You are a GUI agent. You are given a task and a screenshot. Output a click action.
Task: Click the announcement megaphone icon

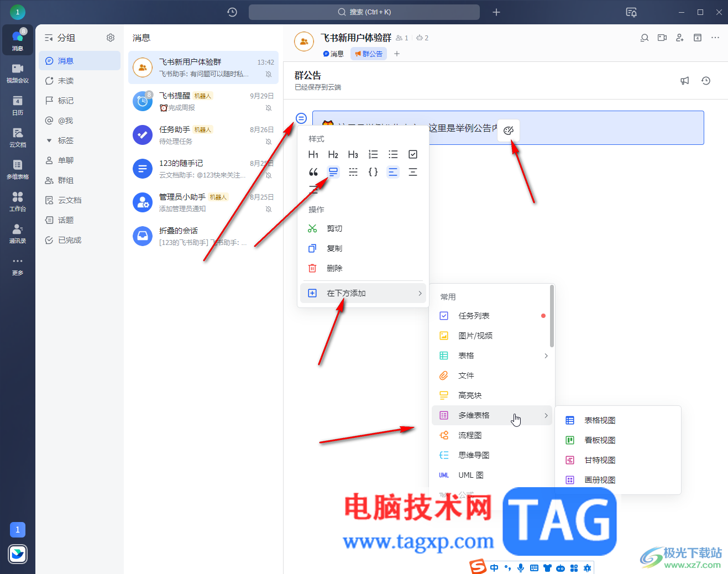point(685,81)
